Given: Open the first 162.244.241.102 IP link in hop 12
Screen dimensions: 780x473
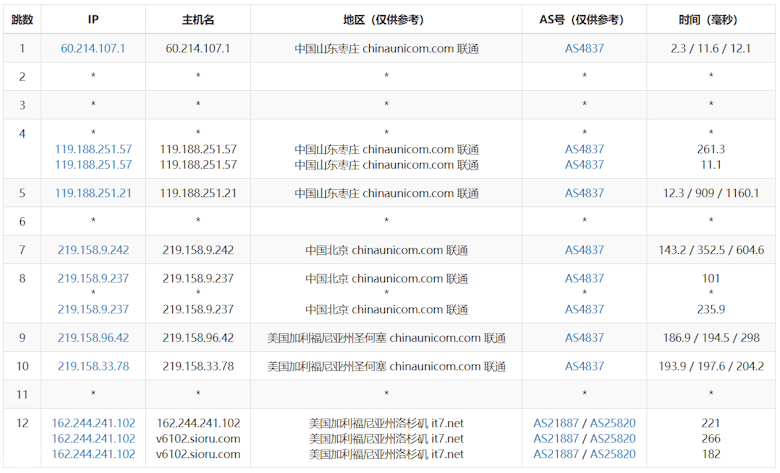Looking at the screenshot, I should click(93, 423).
